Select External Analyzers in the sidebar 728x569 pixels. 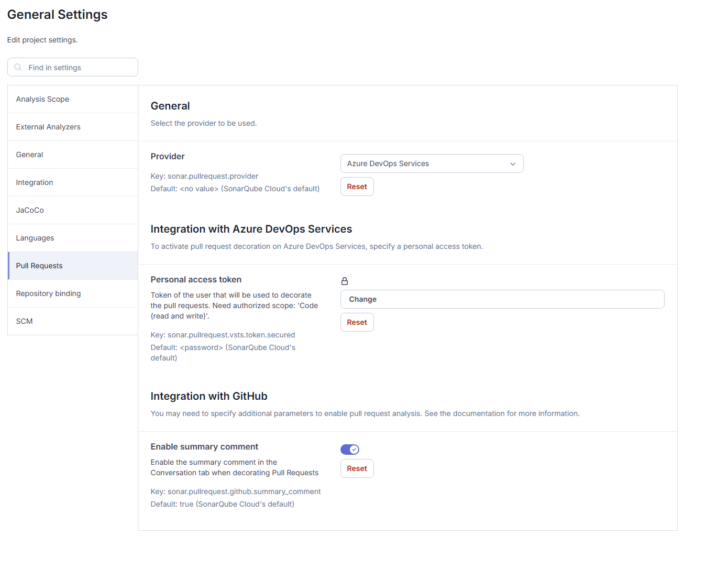point(48,126)
